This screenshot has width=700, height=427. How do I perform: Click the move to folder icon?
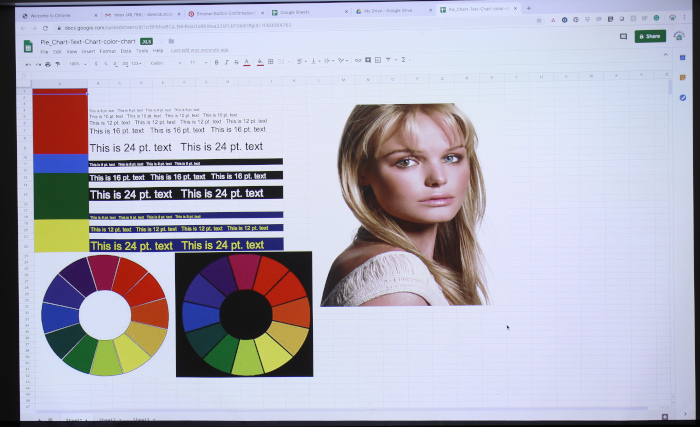[171, 41]
